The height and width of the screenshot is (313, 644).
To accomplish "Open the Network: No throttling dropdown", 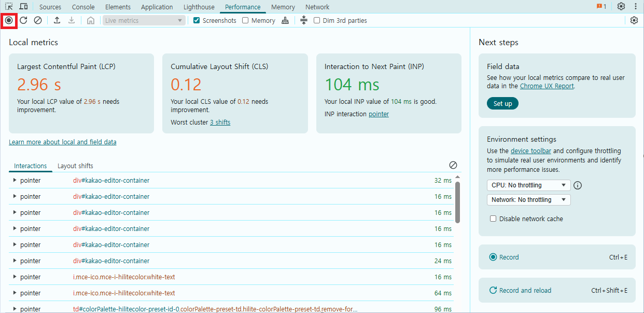I will click(528, 200).
